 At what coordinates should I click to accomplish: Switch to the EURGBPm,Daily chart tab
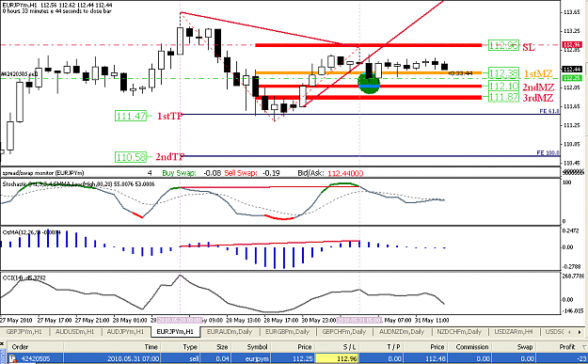(x=287, y=332)
